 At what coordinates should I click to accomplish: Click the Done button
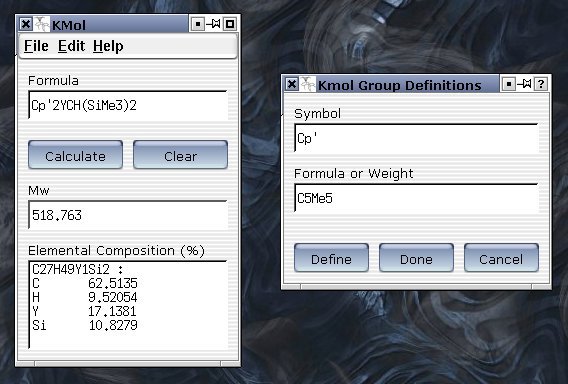coord(416,258)
